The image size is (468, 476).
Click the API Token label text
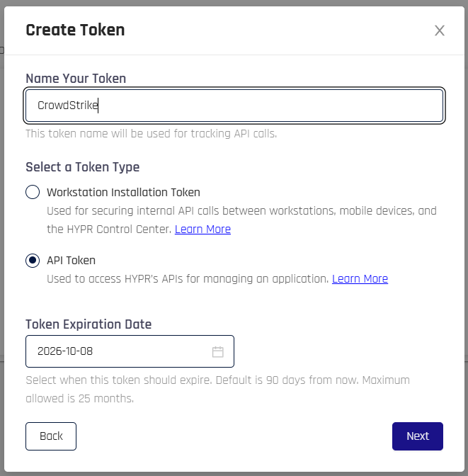click(71, 261)
